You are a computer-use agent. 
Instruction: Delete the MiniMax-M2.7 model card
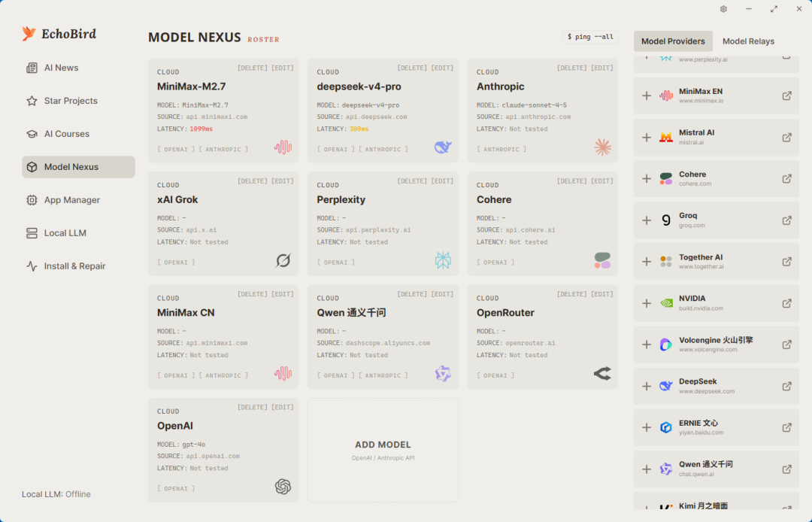tap(253, 68)
